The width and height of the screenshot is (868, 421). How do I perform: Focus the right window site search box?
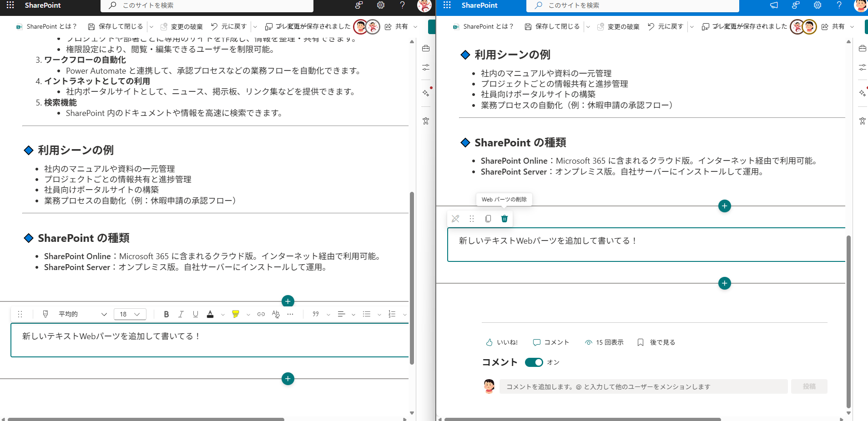[632, 5]
